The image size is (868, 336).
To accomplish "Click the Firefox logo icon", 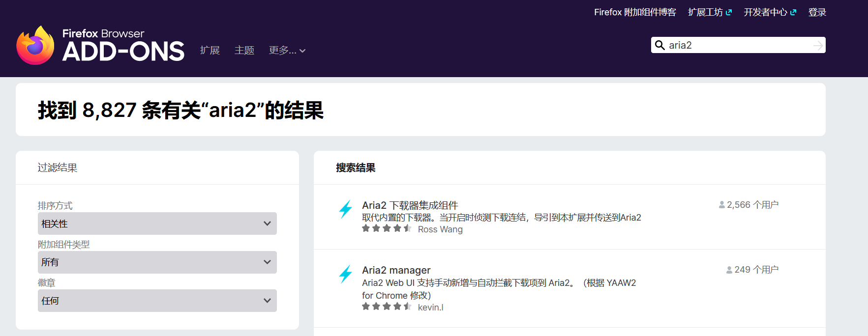I will 35,46.
